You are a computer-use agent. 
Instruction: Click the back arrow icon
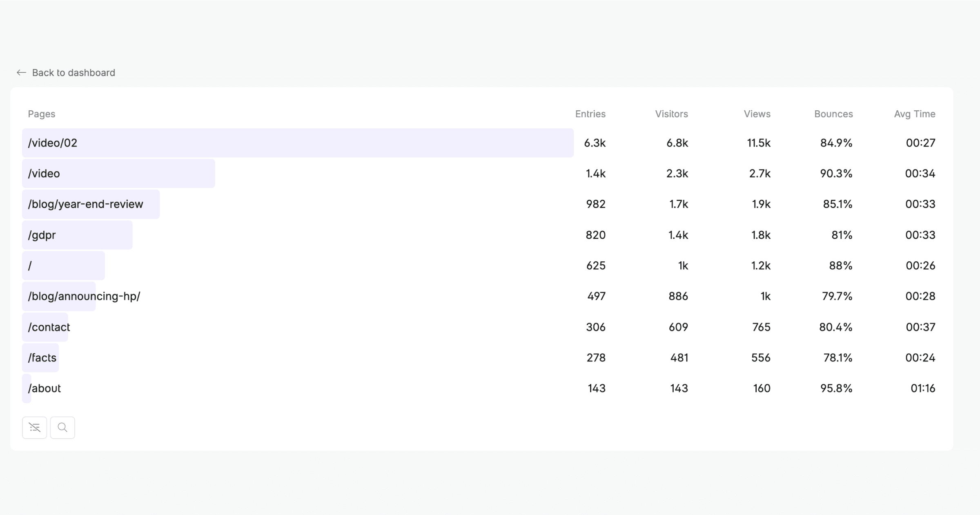click(22, 73)
